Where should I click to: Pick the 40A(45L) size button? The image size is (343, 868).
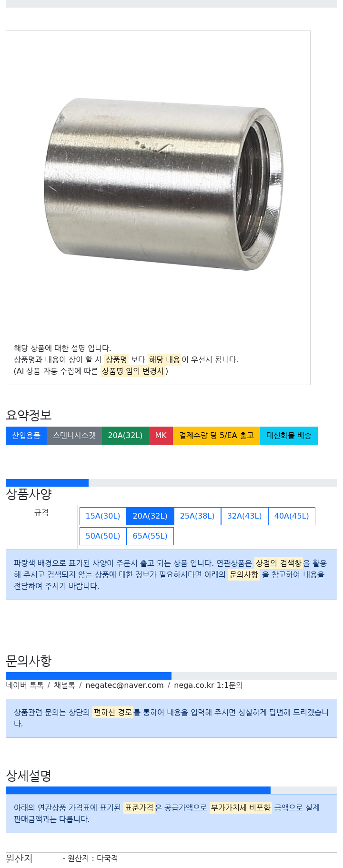coord(292,516)
